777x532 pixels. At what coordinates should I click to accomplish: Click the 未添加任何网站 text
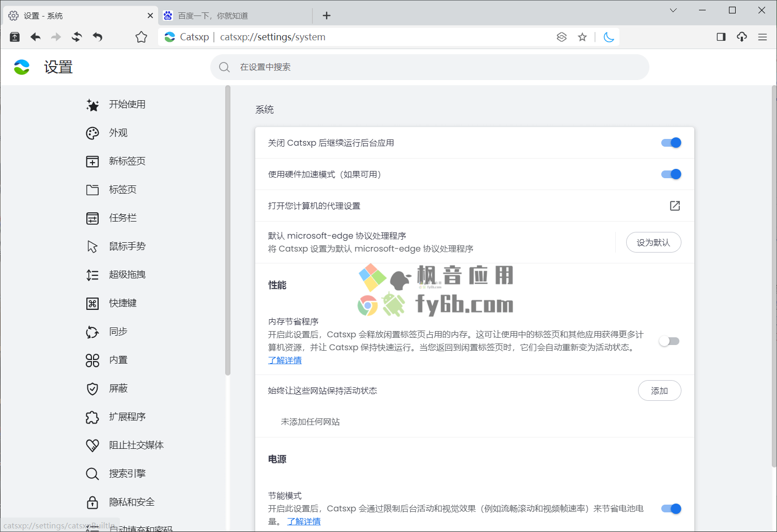[310, 421]
